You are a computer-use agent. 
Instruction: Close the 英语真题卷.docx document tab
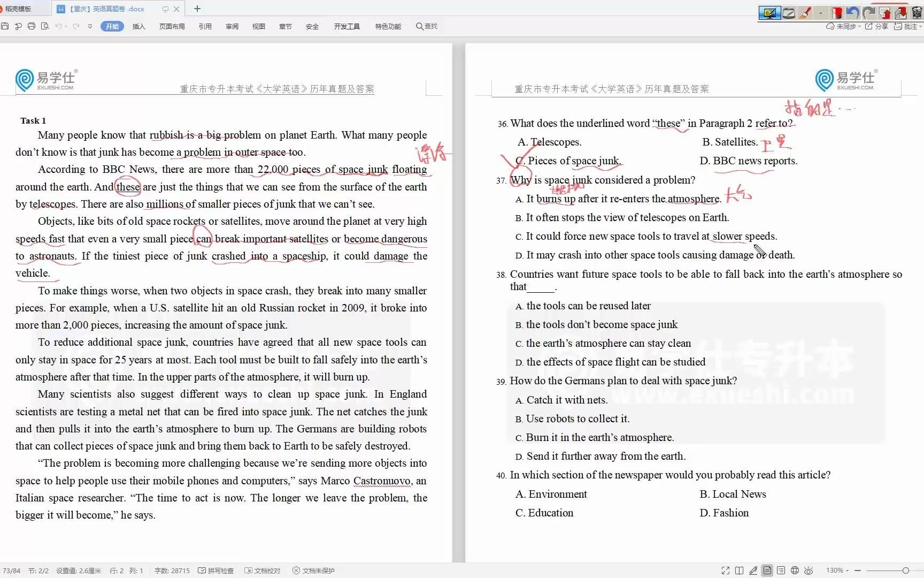pos(176,9)
